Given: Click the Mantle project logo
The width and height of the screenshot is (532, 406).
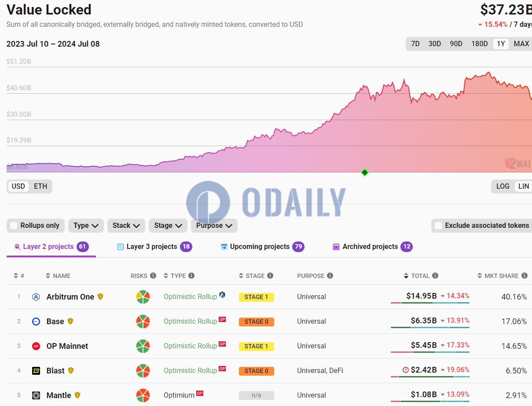Looking at the screenshot, I should (36, 395).
